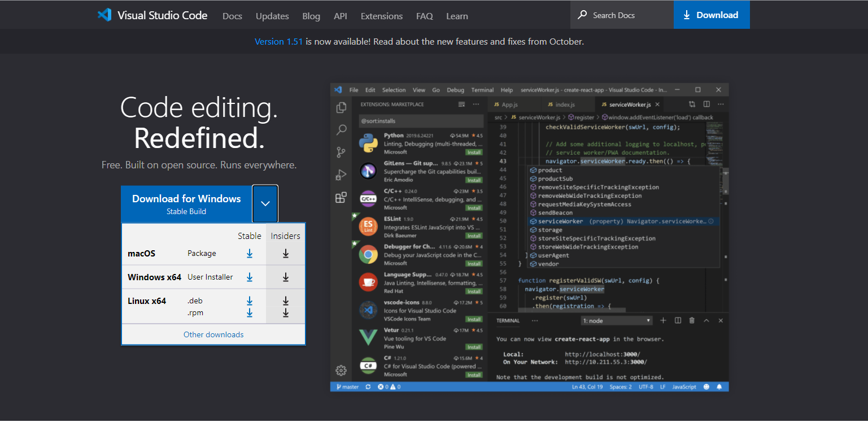
Task: Download Windows x64 Insiders user installer
Action: click(x=286, y=277)
